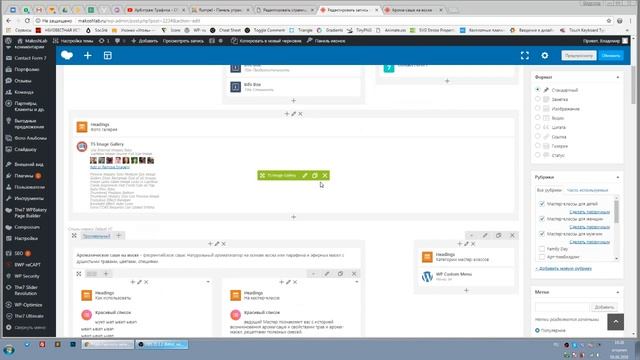This screenshot has height=360, width=640.
Task: Uncheck Мастер-классы для детей category
Action: click(542, 203)
